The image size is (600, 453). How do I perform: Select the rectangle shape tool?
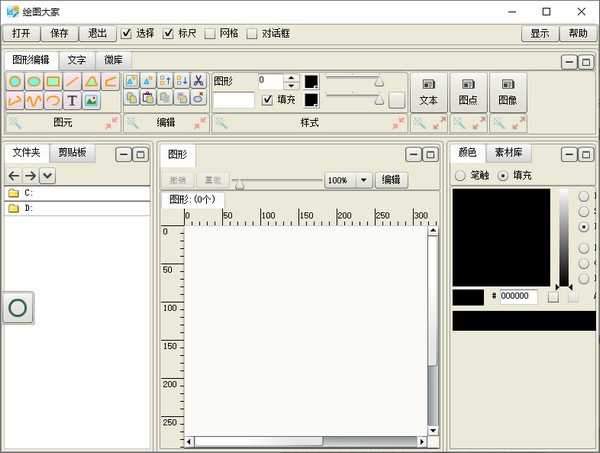pos(53,81)
